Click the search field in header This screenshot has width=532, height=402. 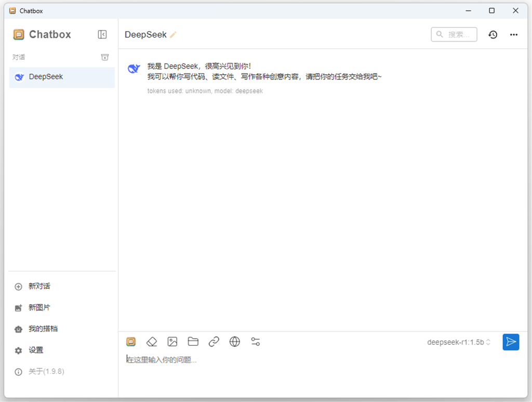click(x=454, y=34)
